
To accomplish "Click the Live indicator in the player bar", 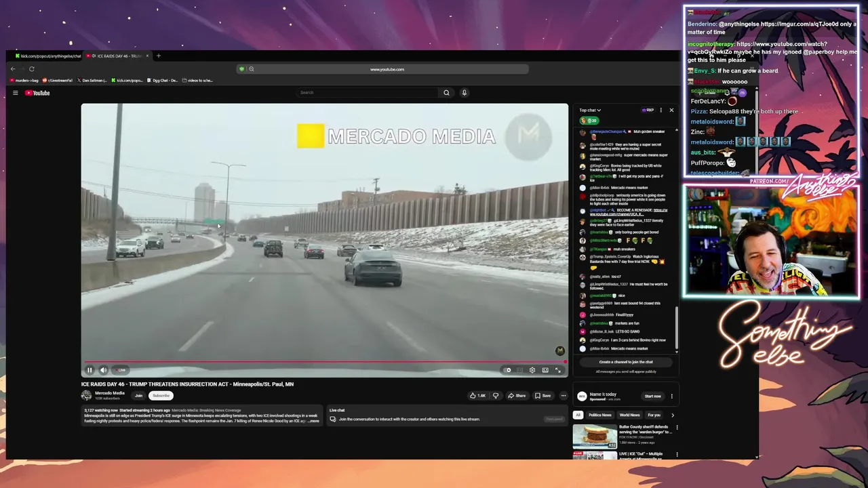I will tap(121, 370).
